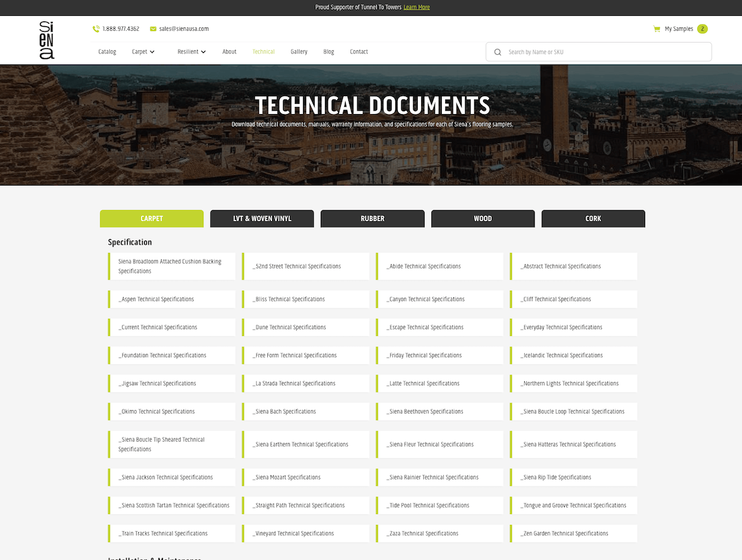Open Canyon Technical Specifications
This screenshot has width=742, height=560.
pyautogui.click(x=440, y=299)
